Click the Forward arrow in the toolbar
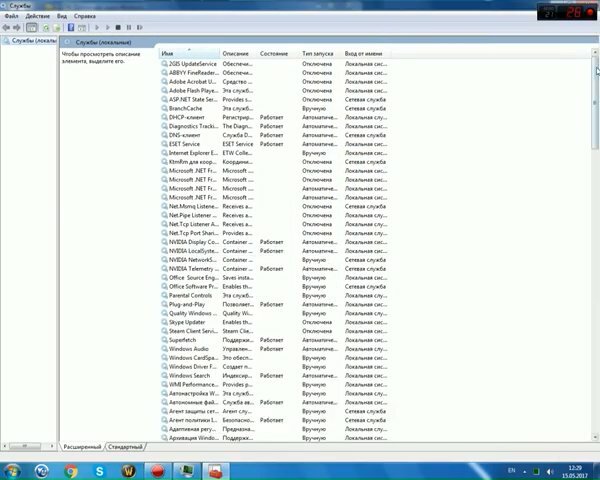The width and height of the screenshot is (600, 480). tap(16, 28)
